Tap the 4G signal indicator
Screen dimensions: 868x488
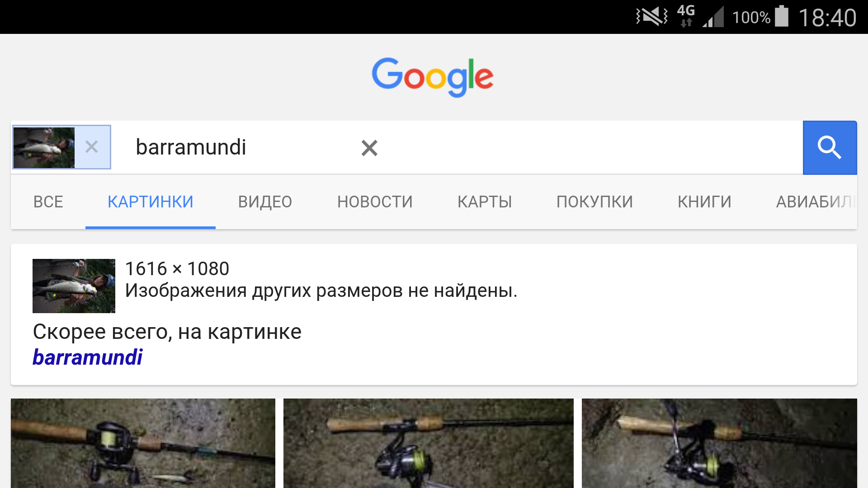(x=686, y=16)
